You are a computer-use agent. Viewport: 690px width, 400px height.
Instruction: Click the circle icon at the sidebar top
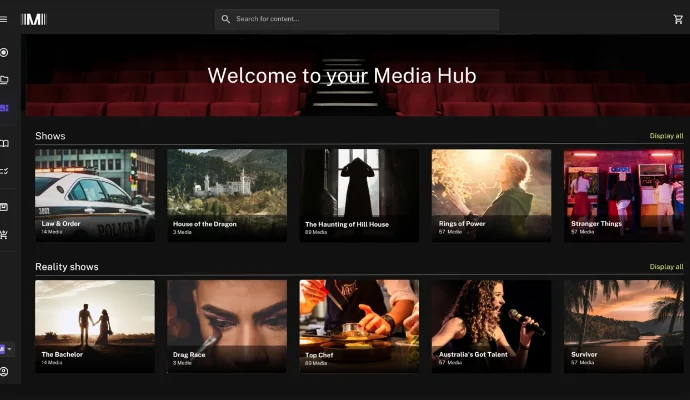click(x=4, y=52)
